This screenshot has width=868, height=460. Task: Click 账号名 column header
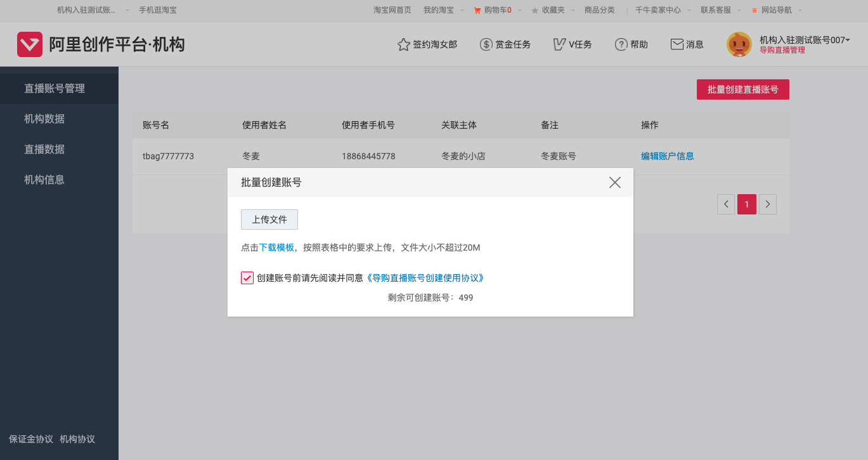[x=156, y=126]
